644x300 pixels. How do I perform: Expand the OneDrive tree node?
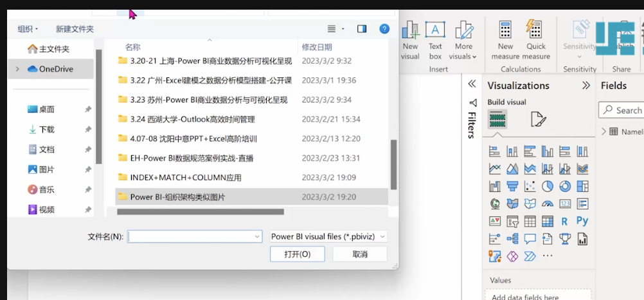[17, 69]
